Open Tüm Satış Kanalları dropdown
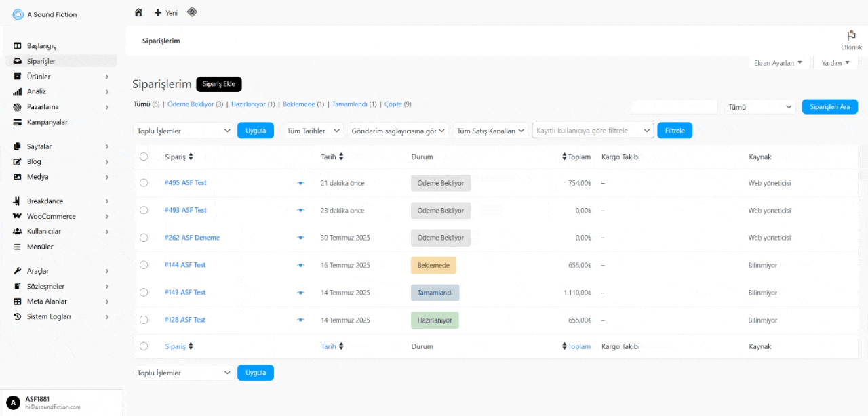This screenshot has height=416, width=868. point(491,131)
